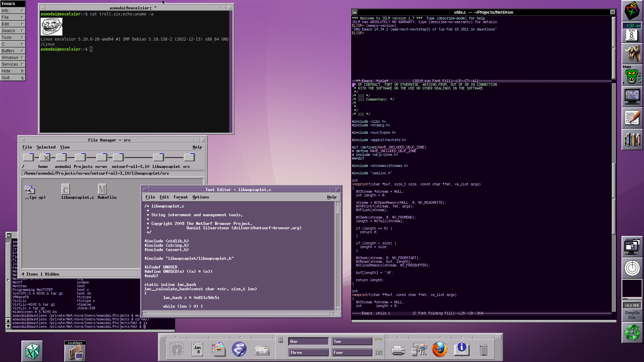
Task: Open Style Manager on front panel
Action: 419,350
